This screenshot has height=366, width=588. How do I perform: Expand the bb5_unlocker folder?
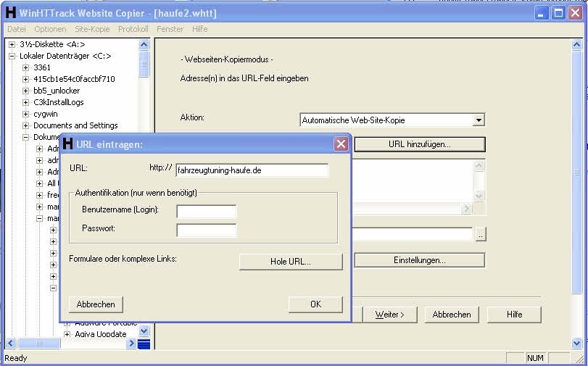pyautogui.click(x=25, y=91)
